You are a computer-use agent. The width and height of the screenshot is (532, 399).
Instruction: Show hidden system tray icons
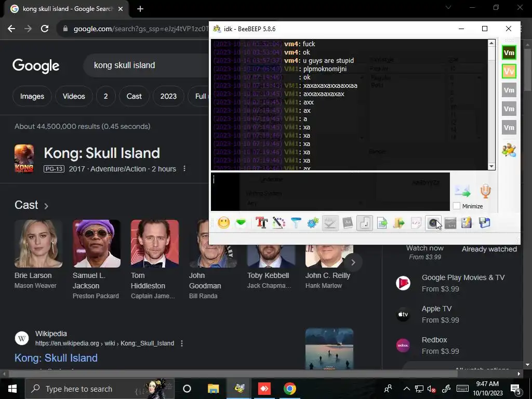click(x=406, y=389)
